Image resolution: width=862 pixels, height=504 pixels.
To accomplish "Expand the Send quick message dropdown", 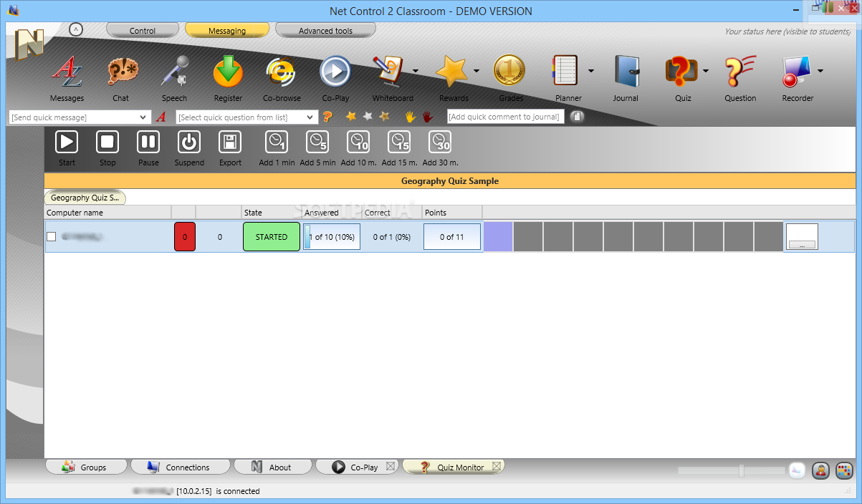I will (144, 117).
